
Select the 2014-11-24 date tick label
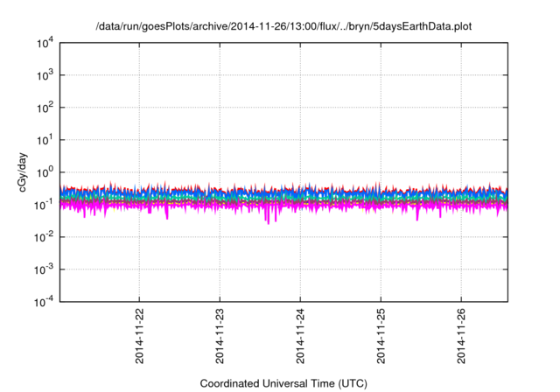point(300,336)
